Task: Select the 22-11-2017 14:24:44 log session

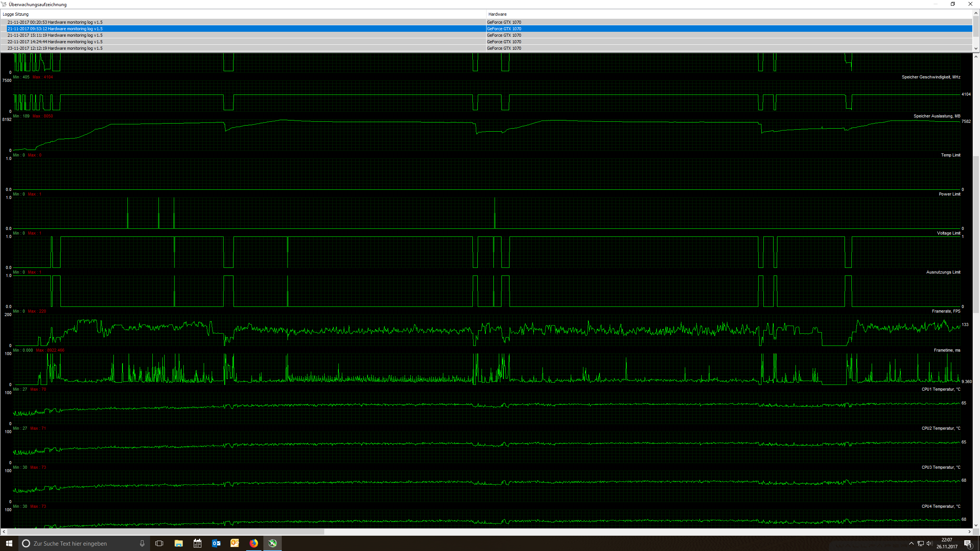Action: [x=55, y=42]
